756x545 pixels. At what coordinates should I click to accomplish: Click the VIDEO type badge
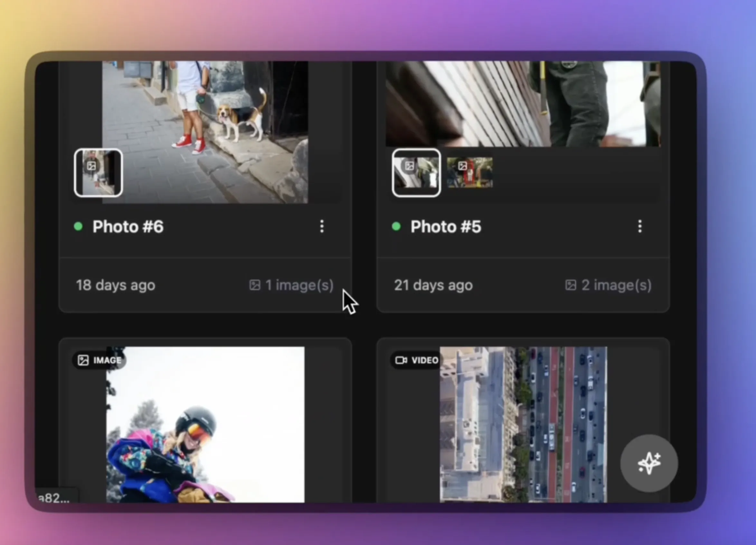pos(417,360)
